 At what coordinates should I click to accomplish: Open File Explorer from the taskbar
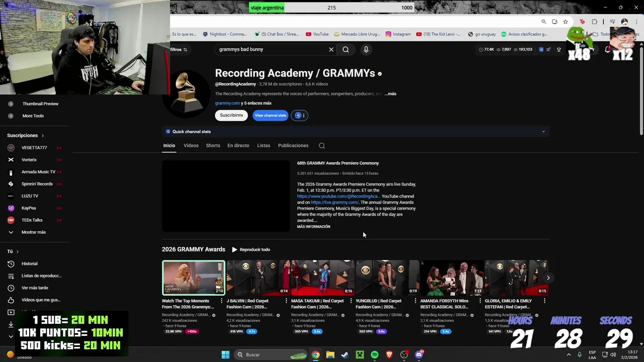tap(330, 354)
